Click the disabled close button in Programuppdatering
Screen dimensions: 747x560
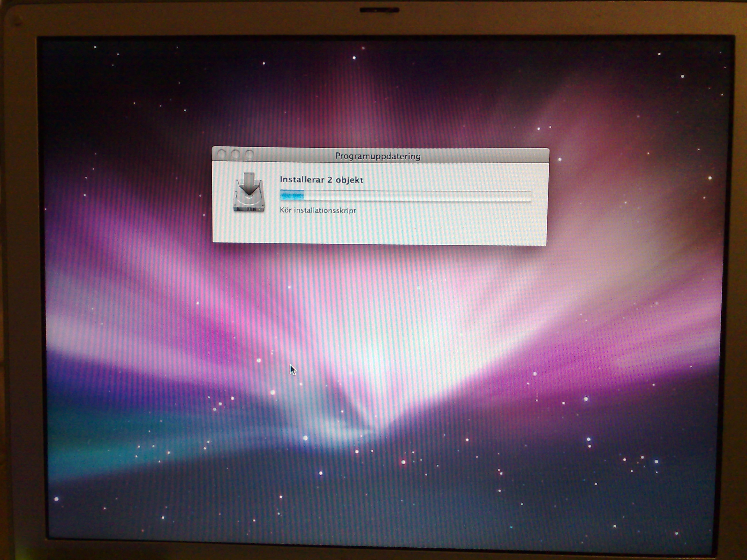click(x=222, y=155)
